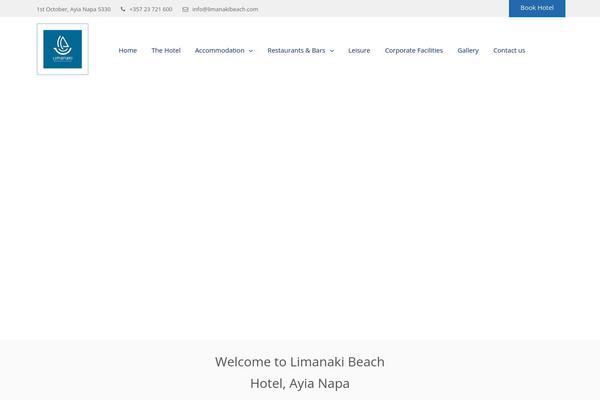Image resolution: width=600 pixels, height=400 pixels.
Task: Click the phone icon in the top bar
Action: pos(123,9)
